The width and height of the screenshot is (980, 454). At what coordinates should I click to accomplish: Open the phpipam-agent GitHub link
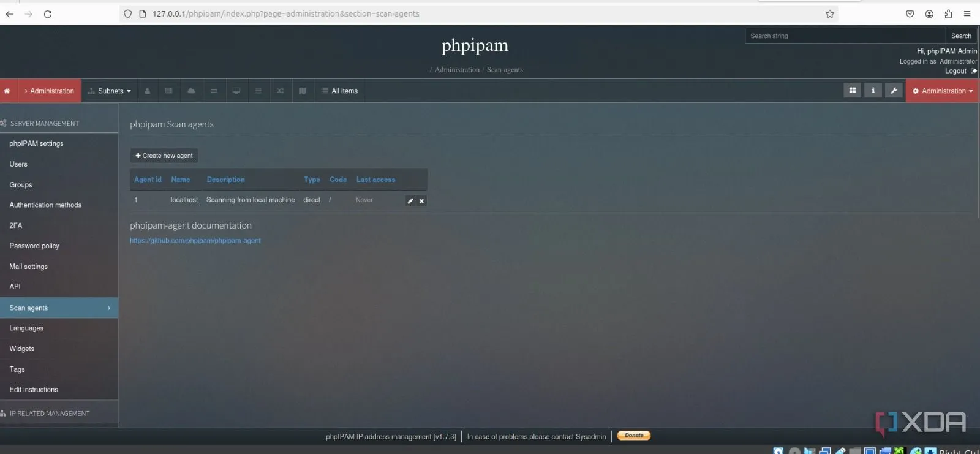[x=195, y=241]
